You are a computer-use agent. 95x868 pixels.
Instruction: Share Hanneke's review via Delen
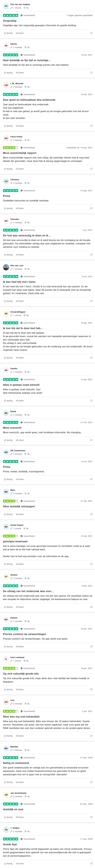pos(20,255)
